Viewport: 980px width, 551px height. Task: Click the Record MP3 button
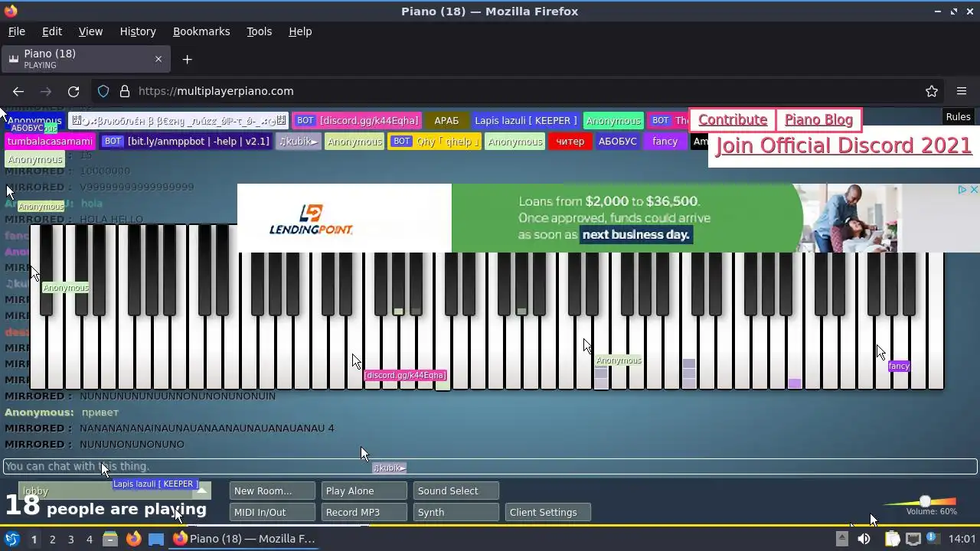(364, 512)
